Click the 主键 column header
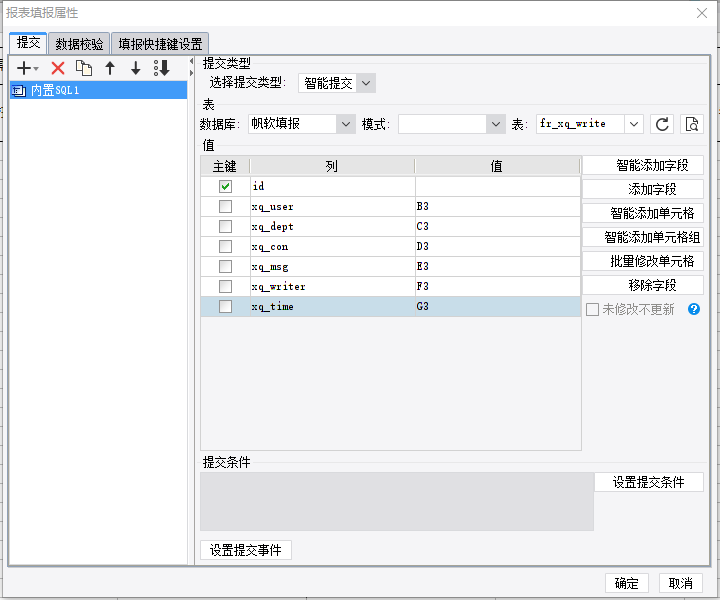 tap(225, 166)
